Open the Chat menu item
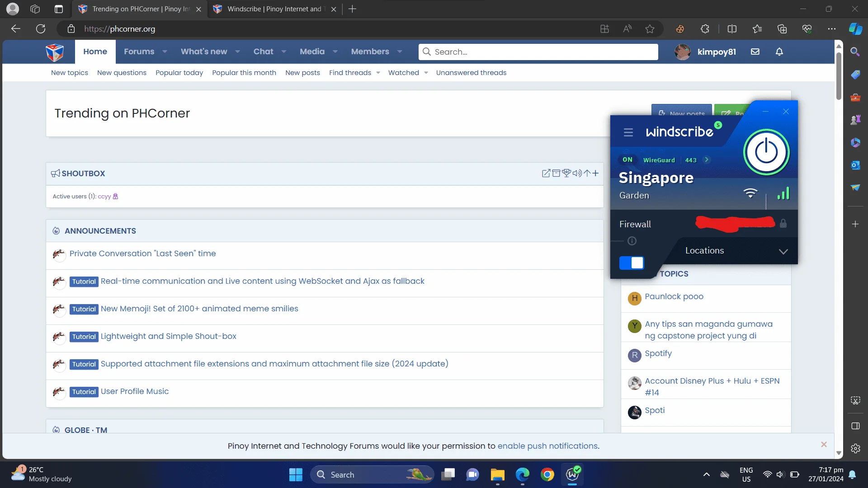Image resolution: width=868 pixels, height=488 pixels. 263,52
